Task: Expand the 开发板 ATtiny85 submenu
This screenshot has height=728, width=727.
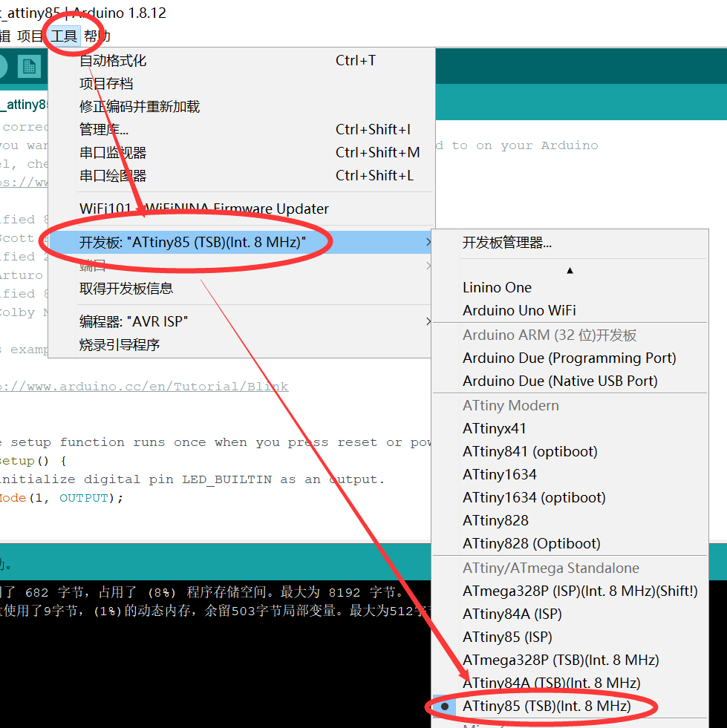Action: click(x=241, y=242)
